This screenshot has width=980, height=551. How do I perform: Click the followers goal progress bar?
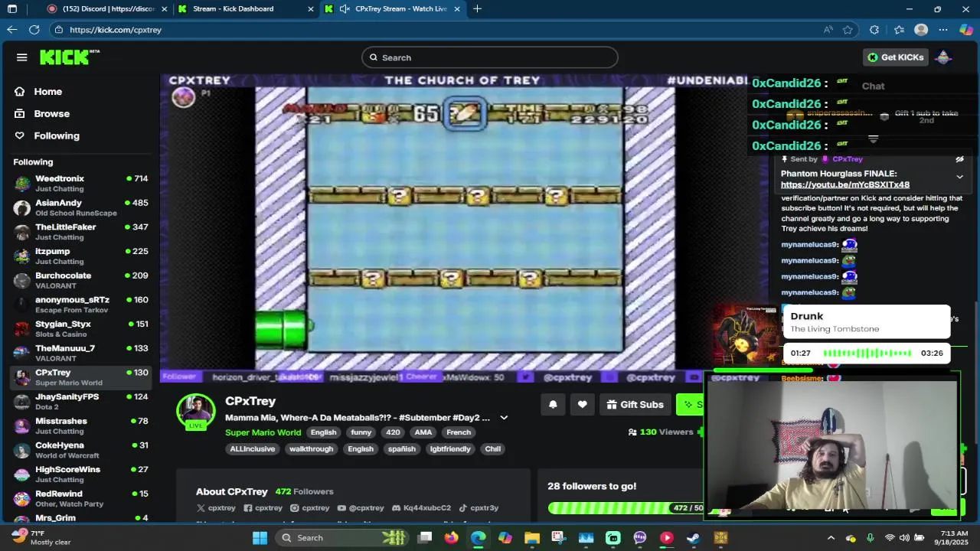pos(626,508)
